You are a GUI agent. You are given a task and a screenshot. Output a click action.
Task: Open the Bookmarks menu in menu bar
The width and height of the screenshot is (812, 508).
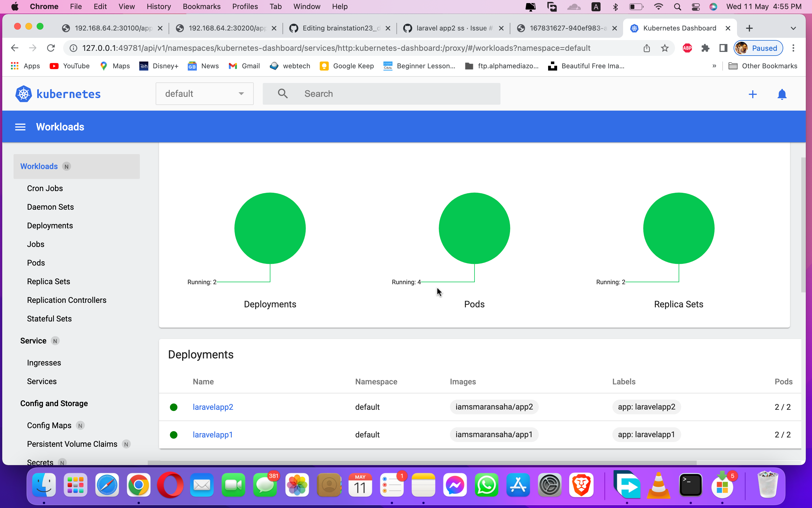(x=201, y=6)
